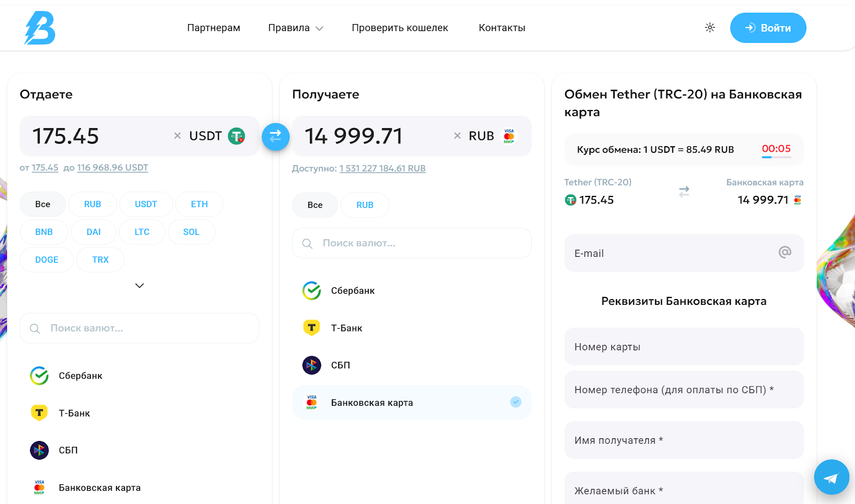Click the Войти login button
The height and width of the screenshot is (504, 855).
(768, 28)
